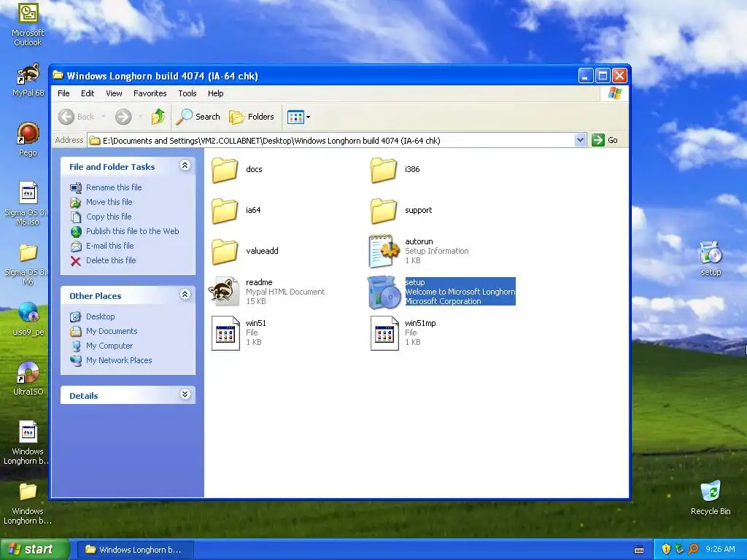The image size is (747, 560).
Task: Expand the Details panel
Action: click(185, 394)
